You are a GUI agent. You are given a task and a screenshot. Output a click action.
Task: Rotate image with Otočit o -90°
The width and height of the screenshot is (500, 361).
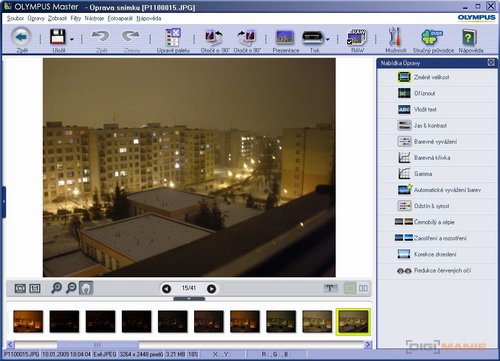click(x=214, y=37)
